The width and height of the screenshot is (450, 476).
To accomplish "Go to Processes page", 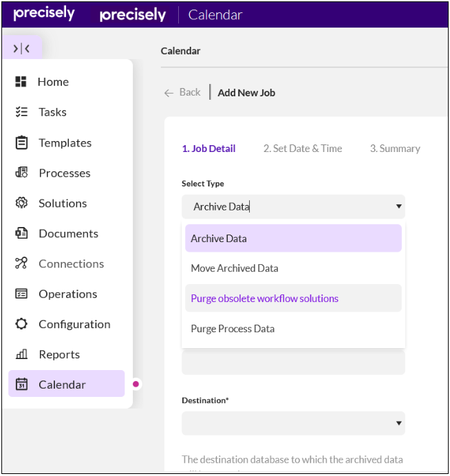I will [x=65, y=173].
